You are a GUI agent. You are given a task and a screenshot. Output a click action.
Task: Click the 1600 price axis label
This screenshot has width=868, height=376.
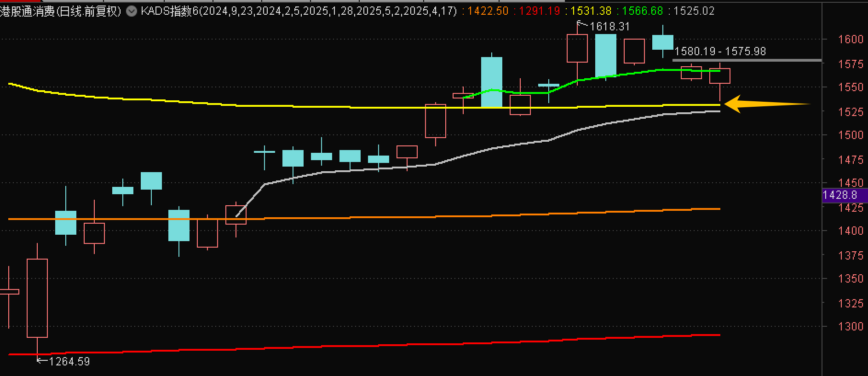click(851, 40)
